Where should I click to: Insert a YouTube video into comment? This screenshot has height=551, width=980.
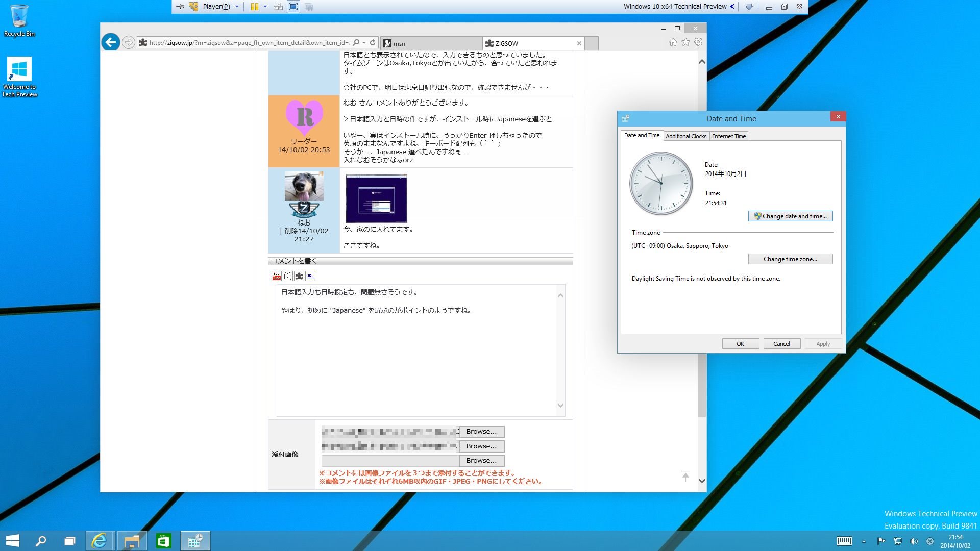276,276
